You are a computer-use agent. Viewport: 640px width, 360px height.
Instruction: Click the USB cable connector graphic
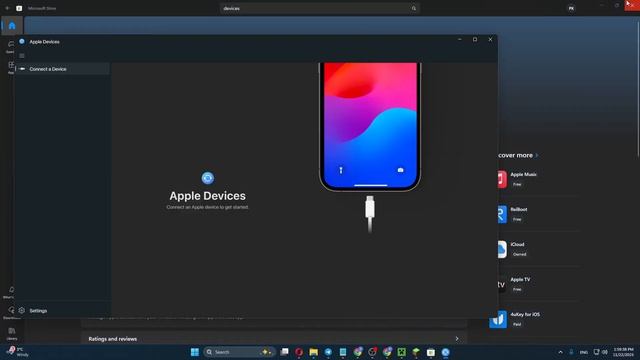point(370,213)
